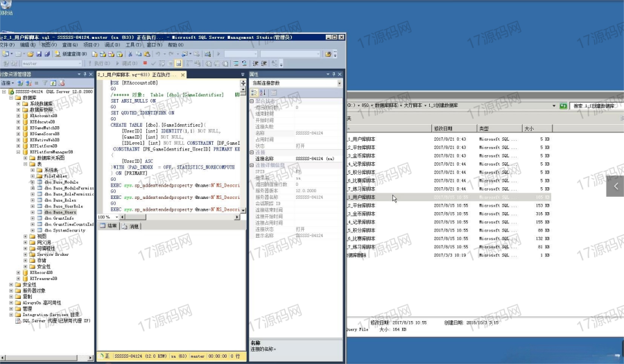Collapse the 连接详细信息 properties section
Screen dimensions: 624x364
click(252, 165)
